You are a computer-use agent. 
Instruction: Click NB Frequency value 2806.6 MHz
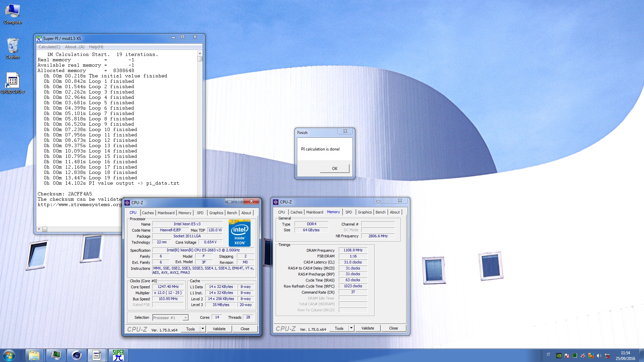(378, 236)
